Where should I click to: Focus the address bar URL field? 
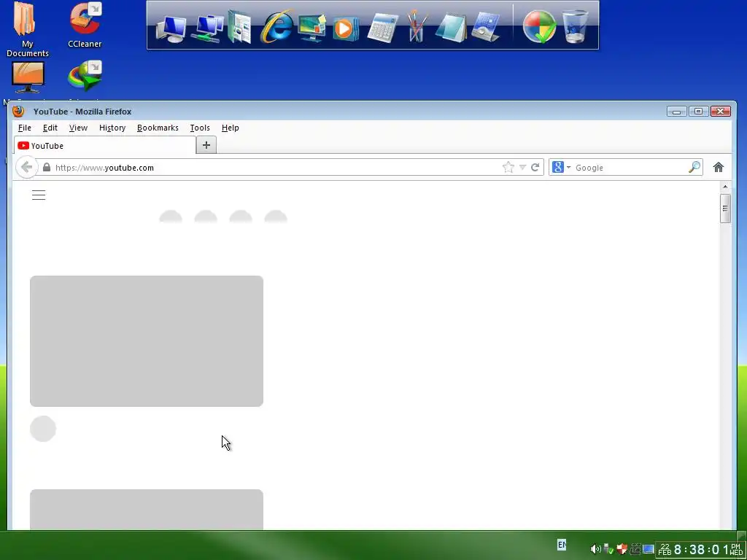(x=276, y=168)
